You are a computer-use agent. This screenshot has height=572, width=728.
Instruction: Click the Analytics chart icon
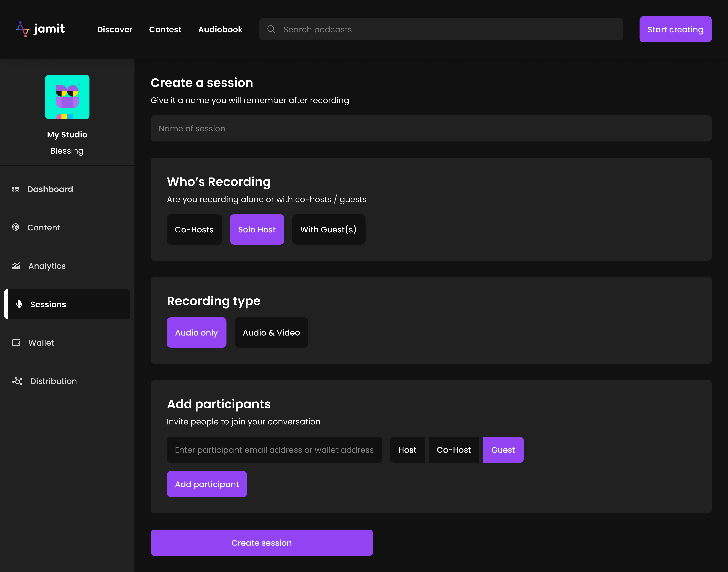click(16, 266)
